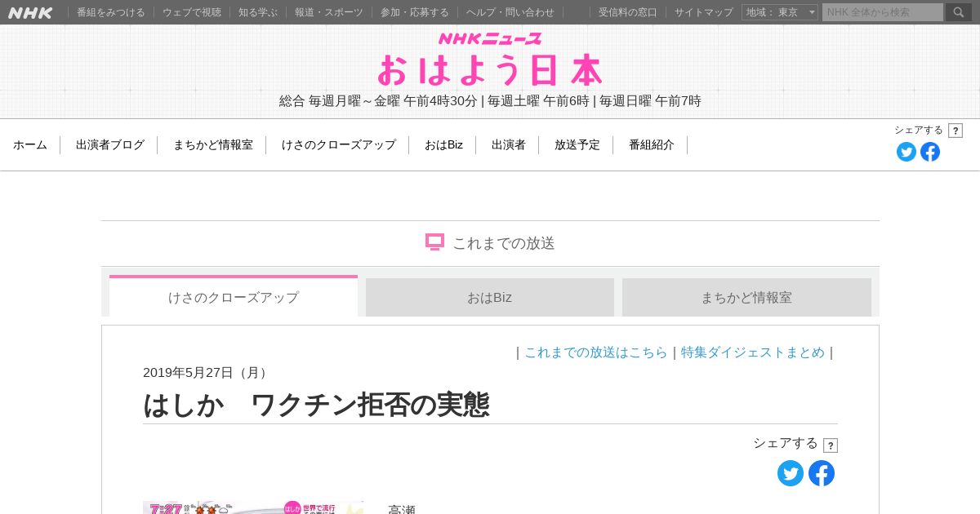Screen dimensions: 980x514
Task: Open ヘルプ・問い合わせ in top menu
Action: [x=510, y=12]
